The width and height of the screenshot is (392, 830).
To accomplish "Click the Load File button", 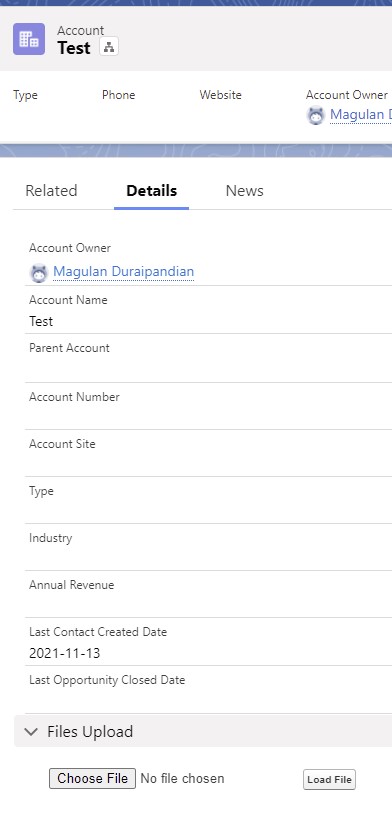I will coord(329,779).
